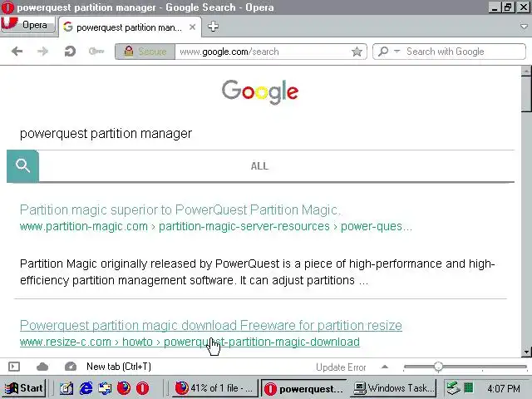Image resolution: width=532 pixels, height=399 pixels.
Task: Switch to powerquest Opera taskbar button
Action: coord(304,388)
